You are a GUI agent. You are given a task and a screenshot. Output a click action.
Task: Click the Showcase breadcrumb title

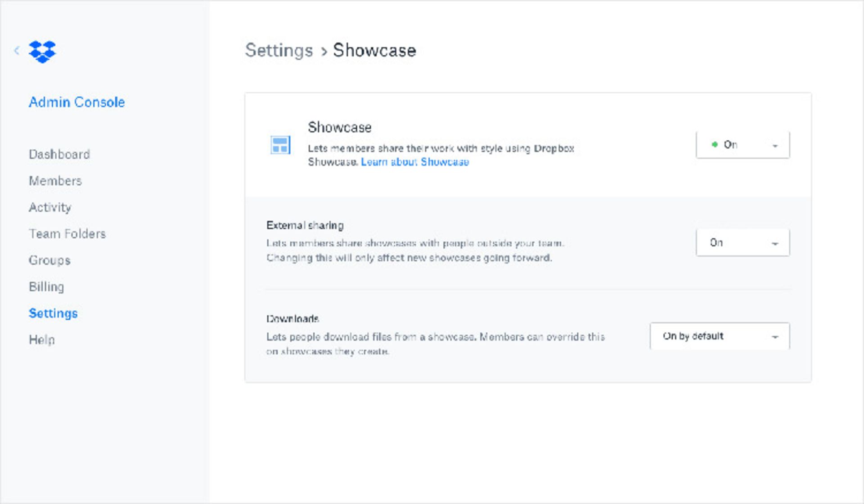point(374,50)
